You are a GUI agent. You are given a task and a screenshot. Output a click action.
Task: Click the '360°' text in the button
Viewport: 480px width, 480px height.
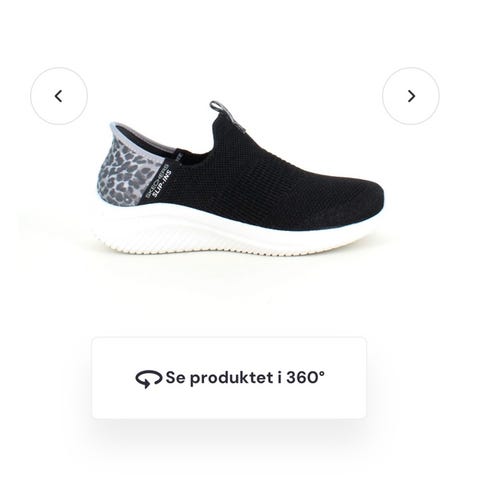(305, 377)
